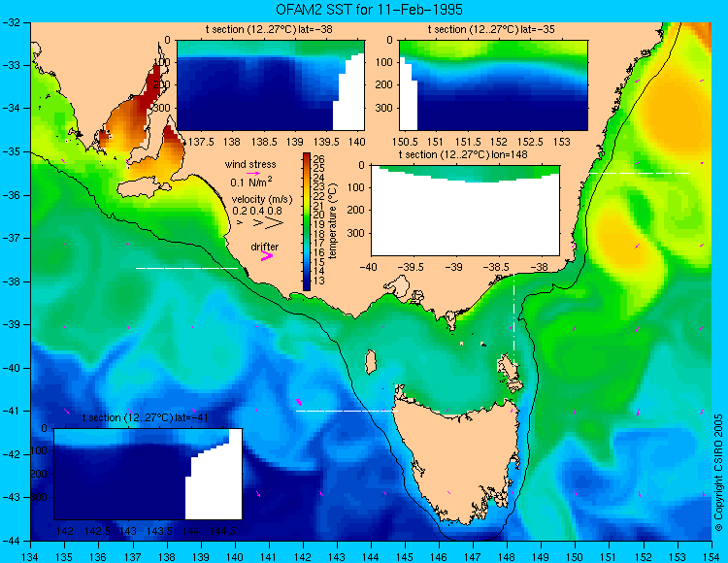
Task: Pick the dark blue bottom of the color bar at 13
Action: pyautogui.click(x=307, y=284)
